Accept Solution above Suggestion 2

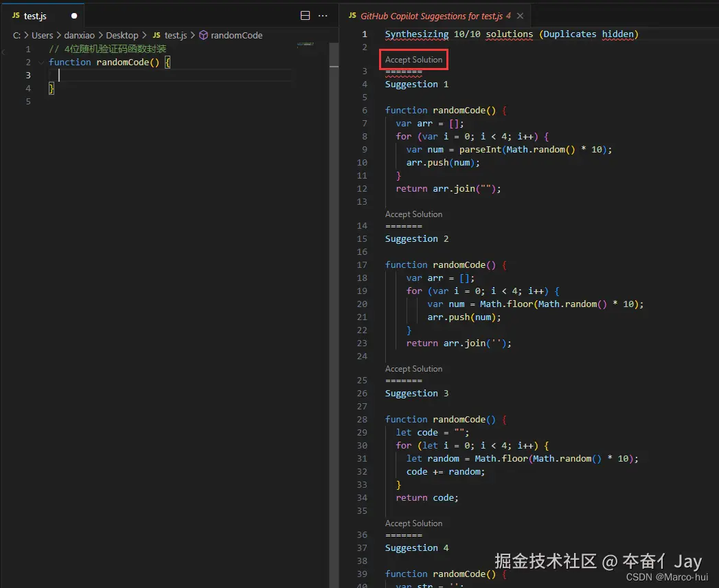413,214
